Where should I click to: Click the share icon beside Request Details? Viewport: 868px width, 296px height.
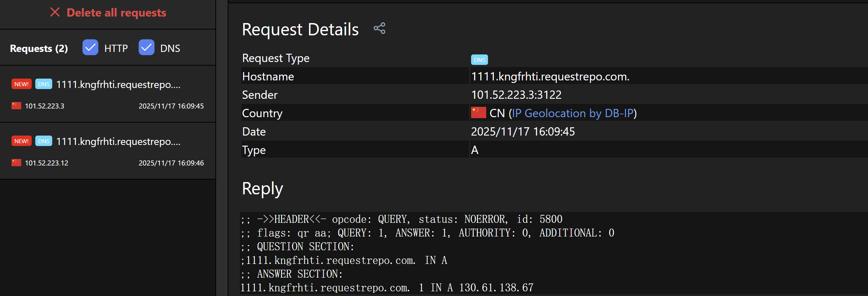tap(380, 28)
